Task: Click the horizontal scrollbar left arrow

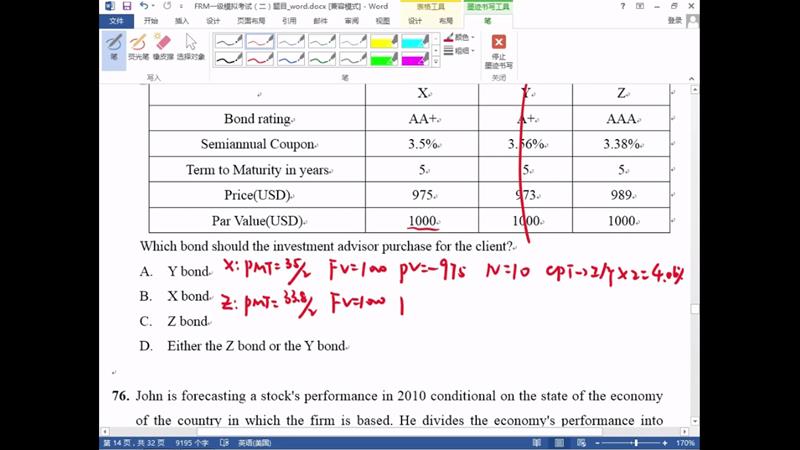Action: (x=105, y=432)
